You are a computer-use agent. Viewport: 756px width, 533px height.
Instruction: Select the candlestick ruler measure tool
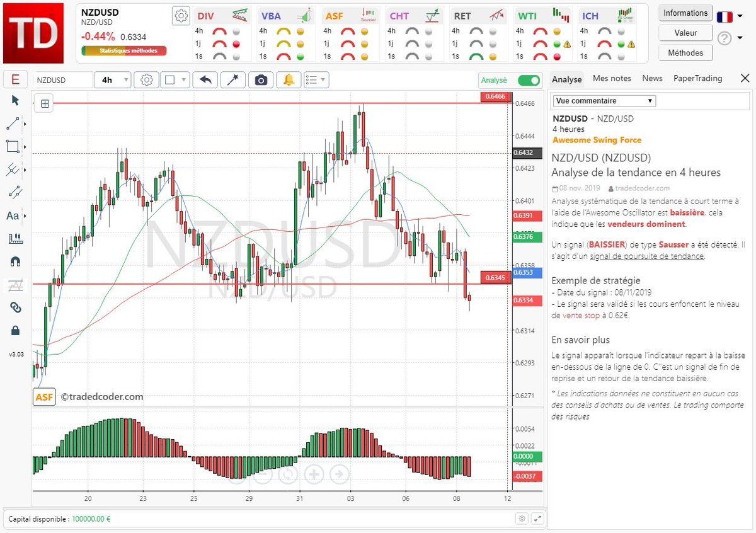pyautogui.click(x=15, y=238)
